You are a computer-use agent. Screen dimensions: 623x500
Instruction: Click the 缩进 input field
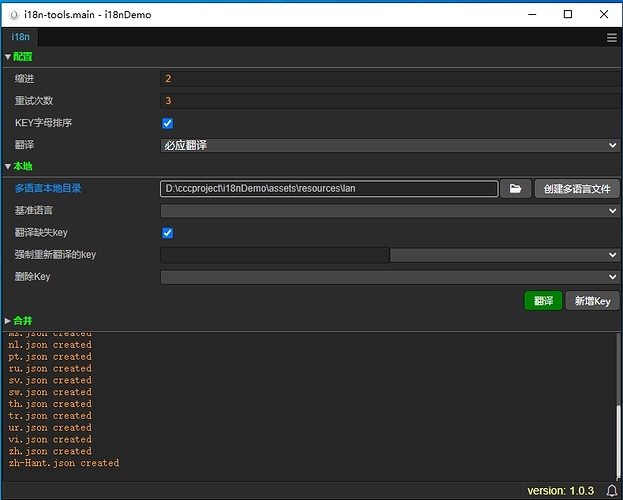point(391,79)
